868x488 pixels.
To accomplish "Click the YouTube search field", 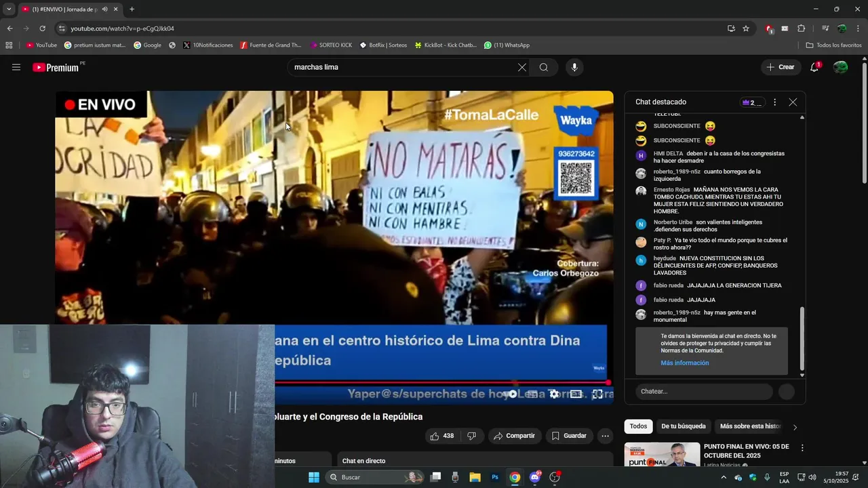I will pyautogui.click(x=403, y=67).
